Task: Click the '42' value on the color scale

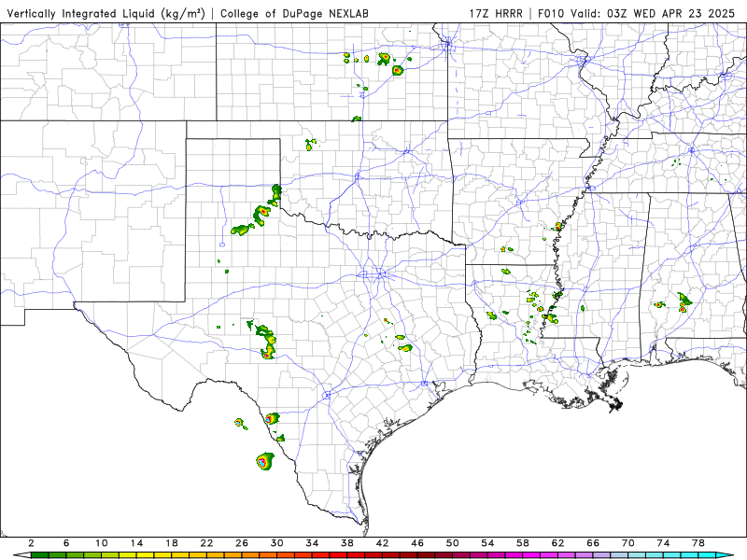Action: (x=383, y=543)
